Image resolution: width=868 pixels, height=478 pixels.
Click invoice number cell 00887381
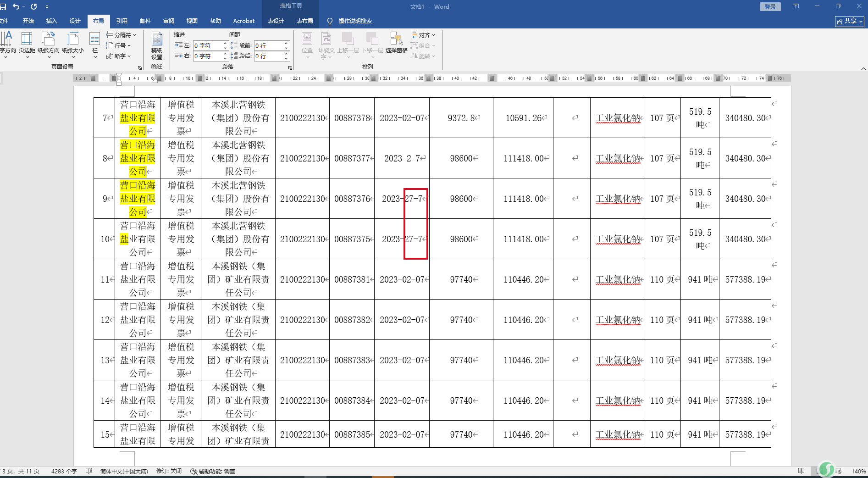[352, 279]
